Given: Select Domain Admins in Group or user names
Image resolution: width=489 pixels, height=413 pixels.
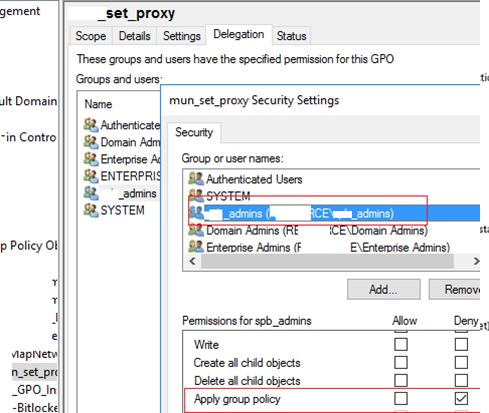Looking at the screenshot, I should tap(317, 230).
